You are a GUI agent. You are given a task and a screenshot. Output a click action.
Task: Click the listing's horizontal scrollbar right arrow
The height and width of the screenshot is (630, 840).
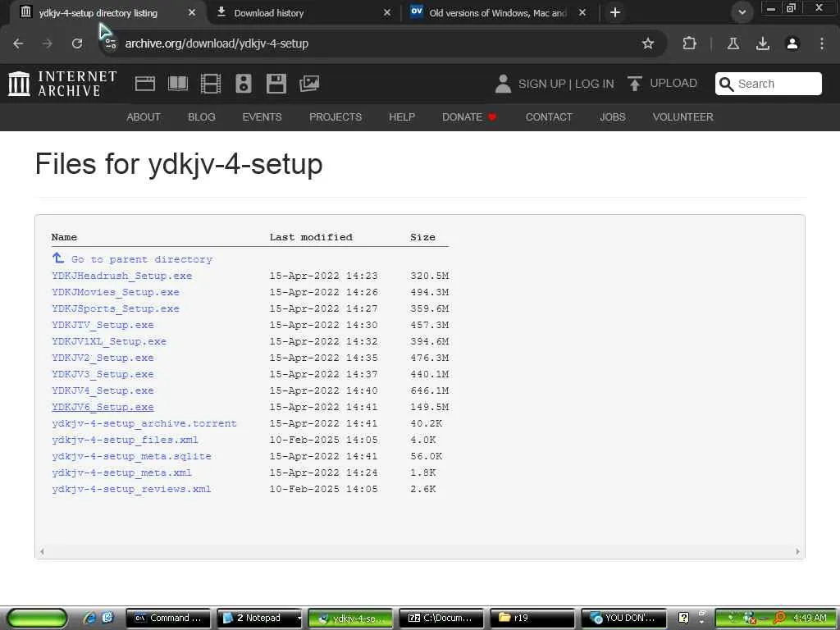pyautogui.click(x=797, y=551)
